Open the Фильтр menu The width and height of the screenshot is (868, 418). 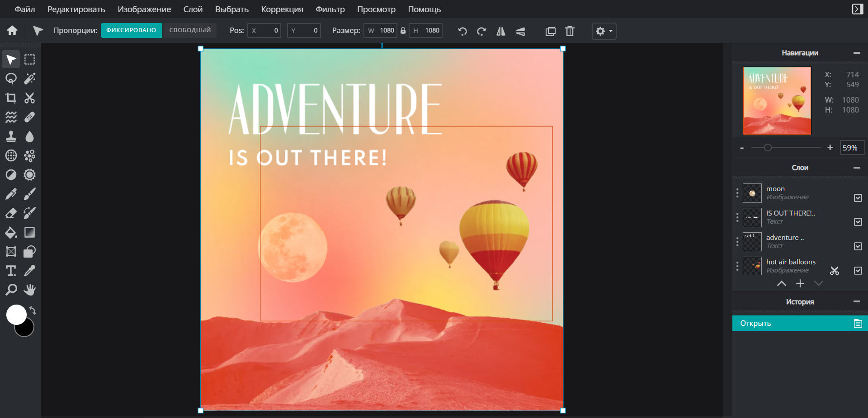(x=330, y=9)
